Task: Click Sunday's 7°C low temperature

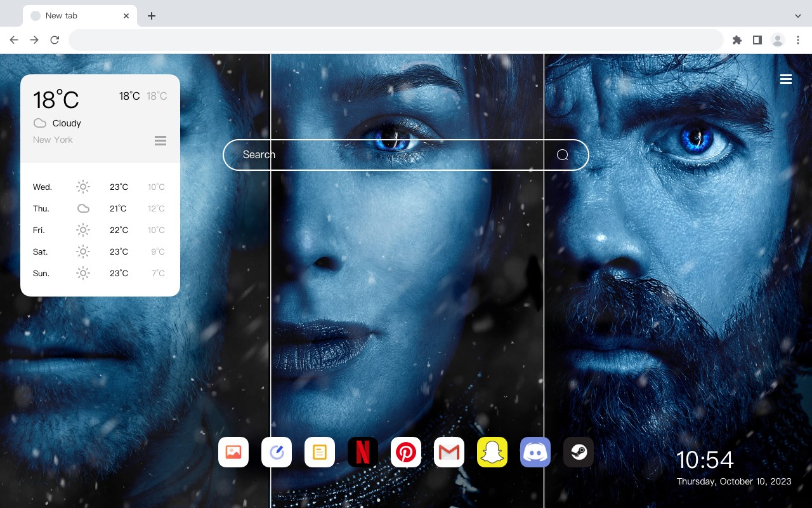Action: [x=158, y=273]
